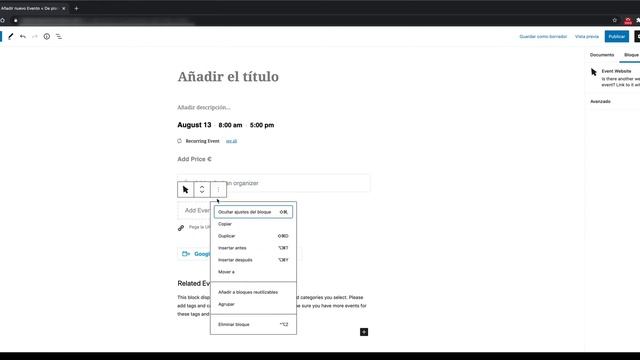The height and width of the screenshot is (360, 640).
Task: Open the content structure info icon
Action: tap(47, 36)
